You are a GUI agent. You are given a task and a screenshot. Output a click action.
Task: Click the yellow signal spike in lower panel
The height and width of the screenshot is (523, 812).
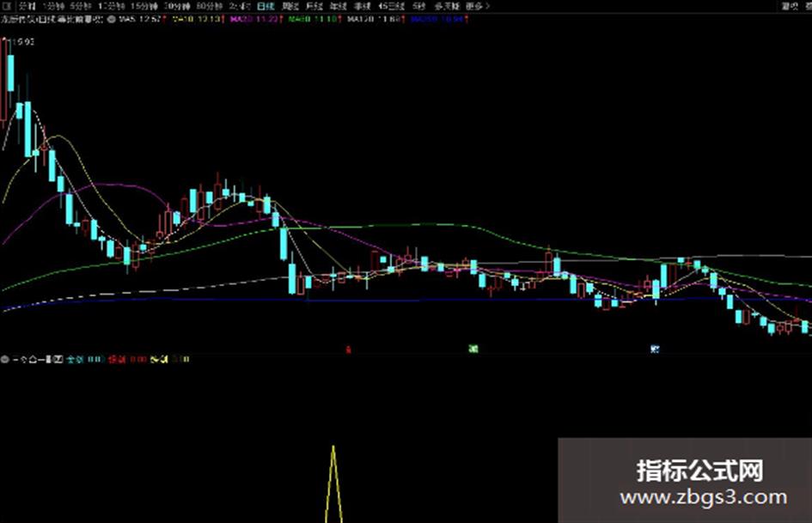[333, 484]
